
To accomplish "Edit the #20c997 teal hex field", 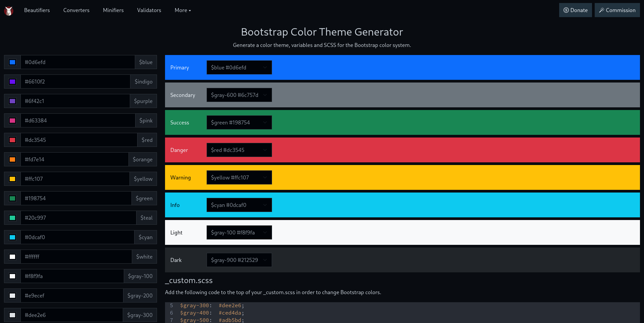I will (x=78, y=218).
